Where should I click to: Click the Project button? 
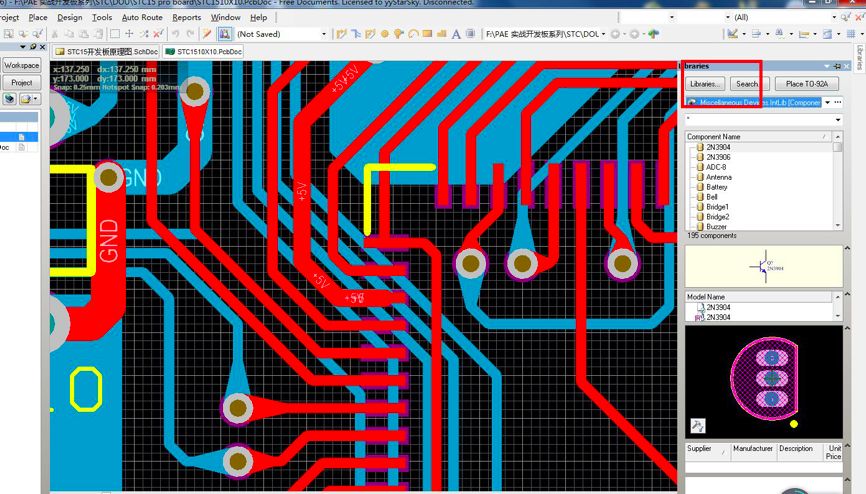click(x=22, y=82)
